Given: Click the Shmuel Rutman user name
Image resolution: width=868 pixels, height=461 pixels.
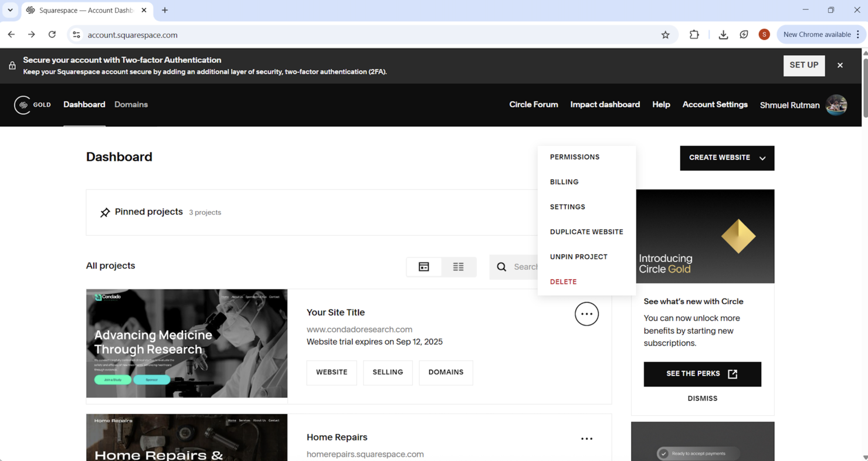Looking at the screenshot, I should click(x=789, y=105).
